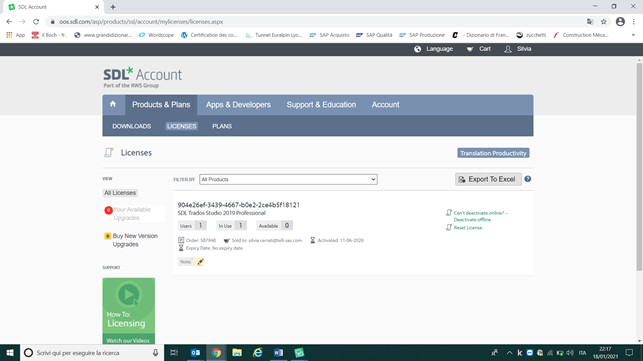The width and height of the screenshot is (643, 361).
Task: Open the Language selector in top bar
Action: [433, 49]
